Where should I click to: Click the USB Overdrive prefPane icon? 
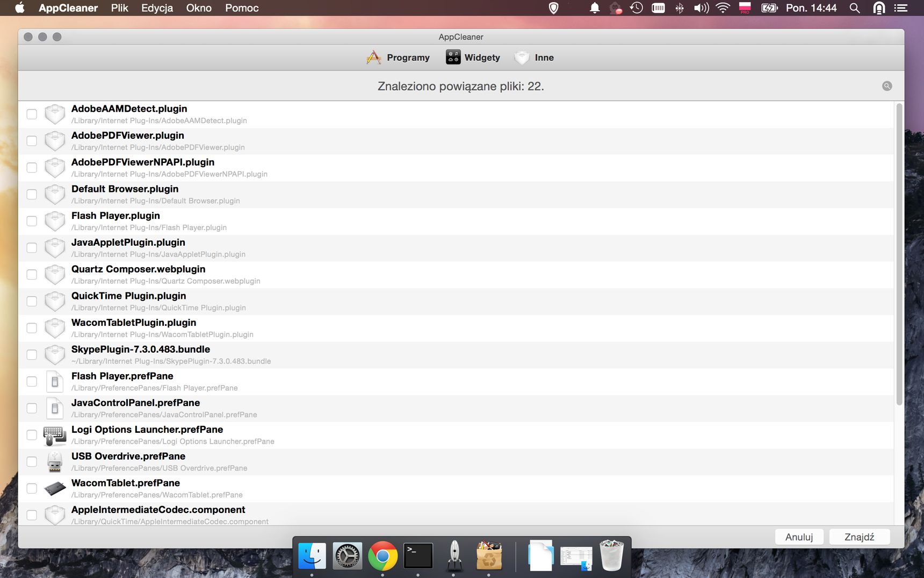click(x=55, y=462)
